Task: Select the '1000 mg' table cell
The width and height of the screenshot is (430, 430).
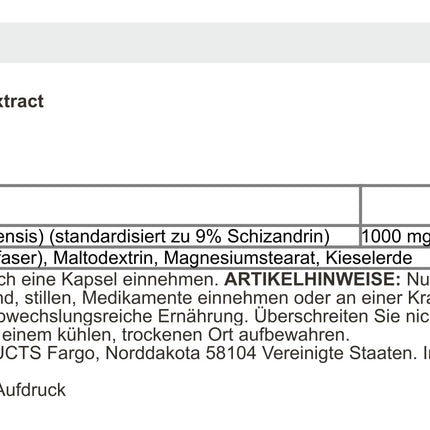Action: point(396,236)
